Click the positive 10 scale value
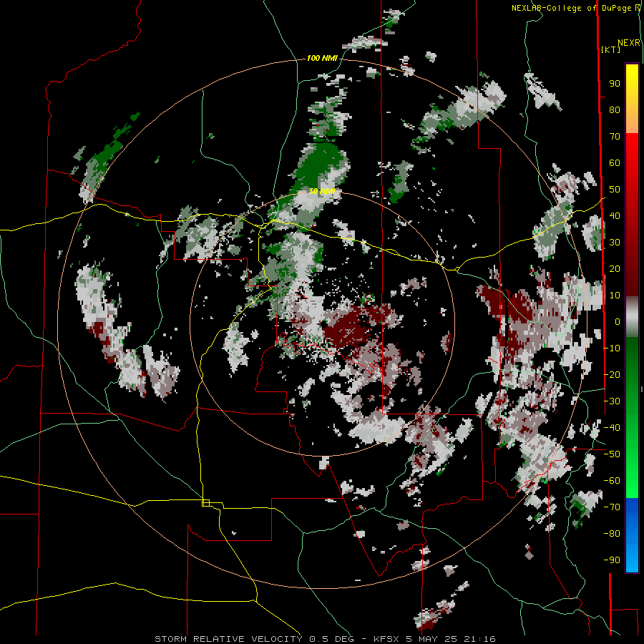 (x=615, y=296)
